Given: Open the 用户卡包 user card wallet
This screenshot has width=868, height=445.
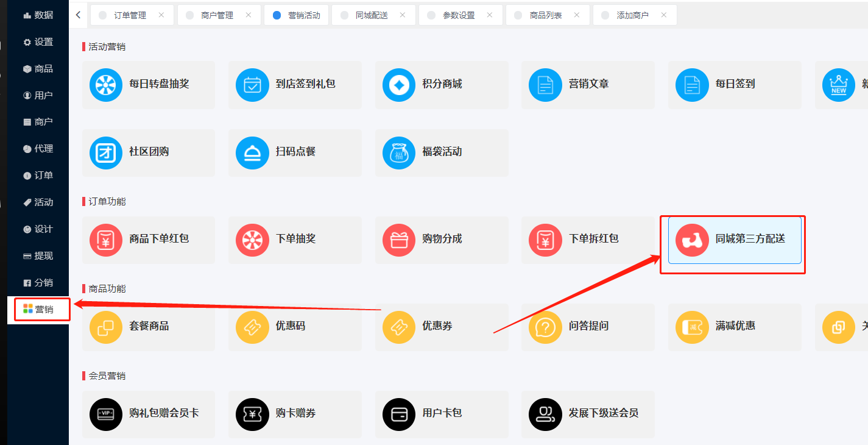Looking at the screenshot, I should 442,414.
